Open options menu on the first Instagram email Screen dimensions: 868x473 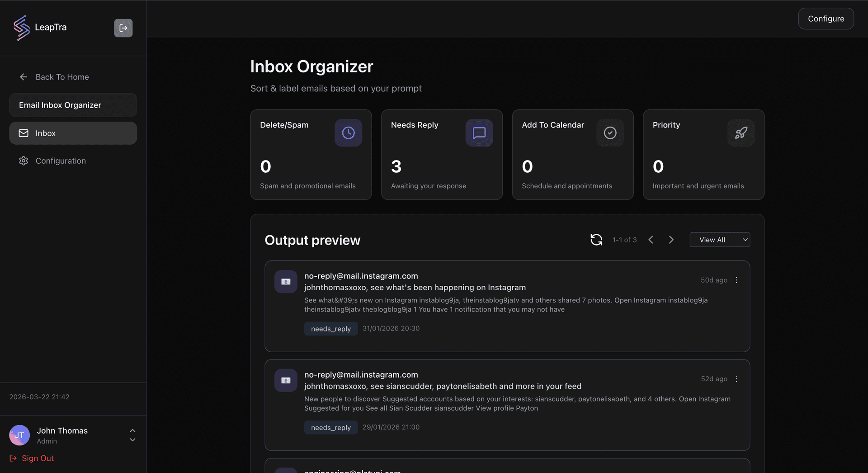tap(736, 279)
